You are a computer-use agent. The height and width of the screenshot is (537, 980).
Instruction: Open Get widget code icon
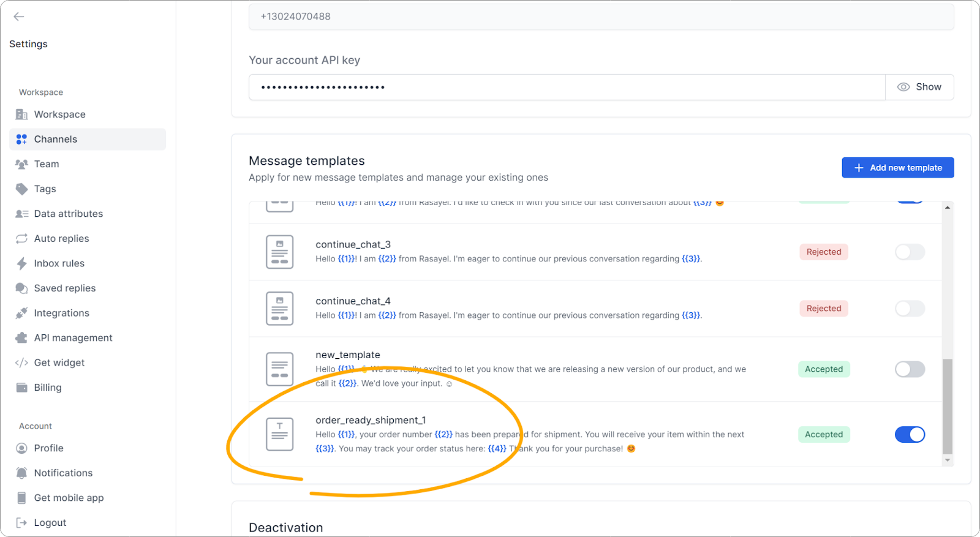pyautogui.click(x=22, y=362)
